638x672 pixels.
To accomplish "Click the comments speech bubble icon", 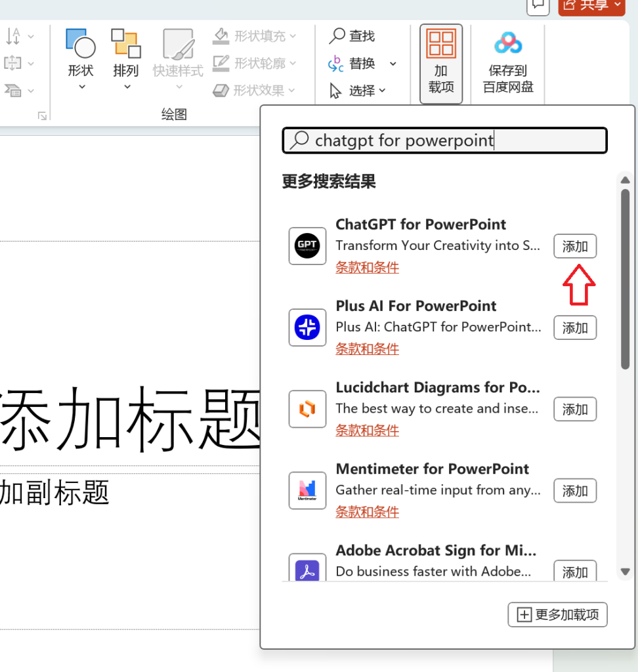I will [x=538, y=5].
